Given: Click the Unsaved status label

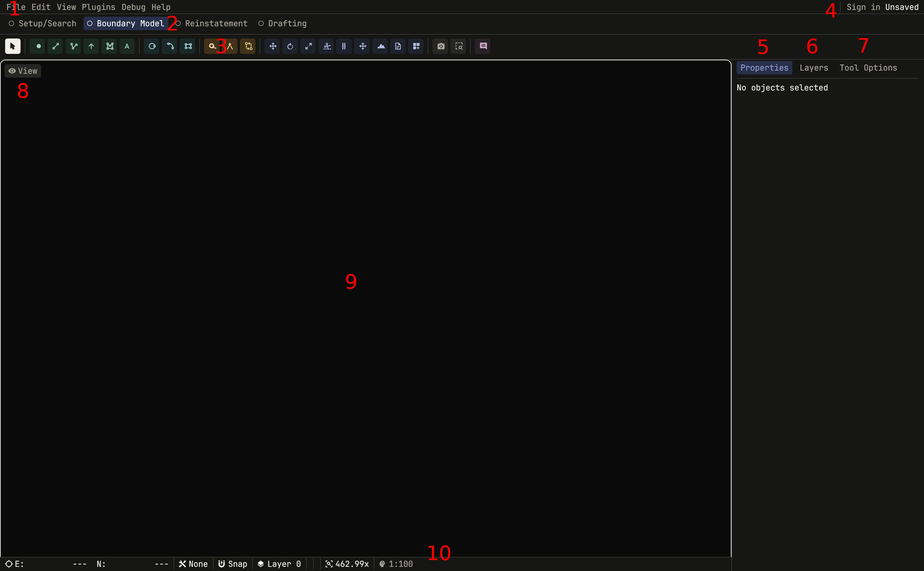Looking at the screenshot, I should point(902,7).
